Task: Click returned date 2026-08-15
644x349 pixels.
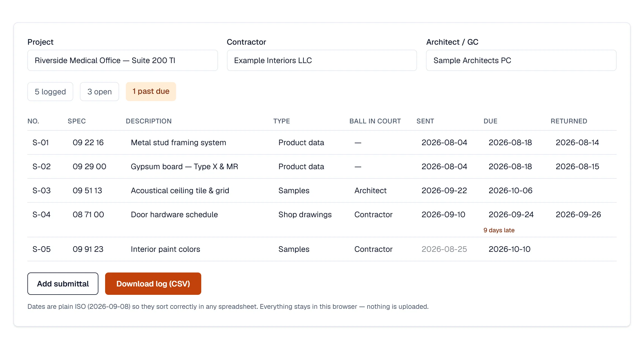Action: (x=577, y=166)
